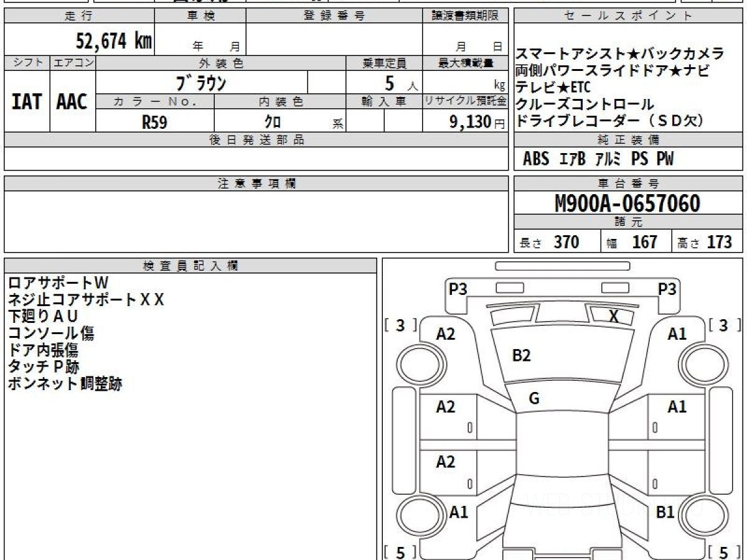Click the 純正装備 section header

click(x=629, y=140)
